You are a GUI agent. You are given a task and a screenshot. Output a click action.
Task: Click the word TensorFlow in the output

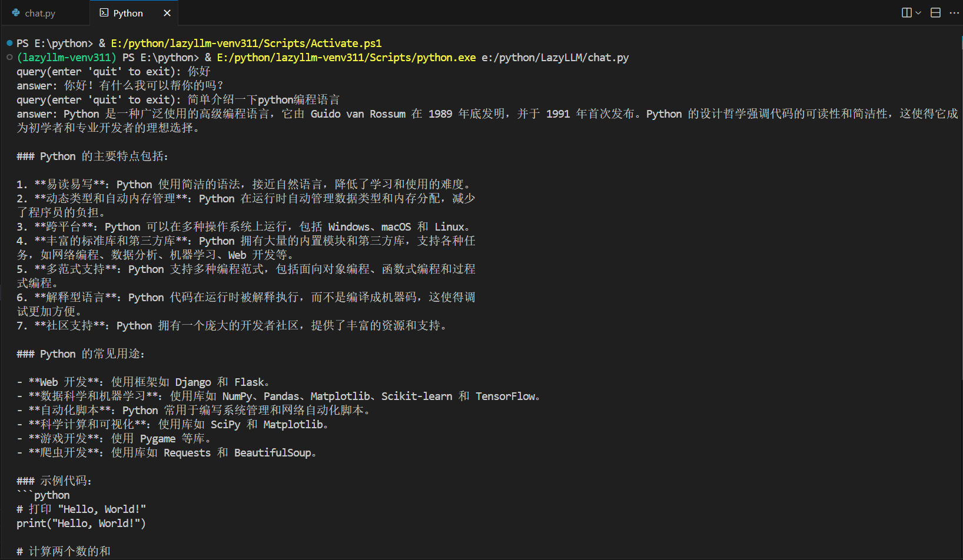pyautogui.click(x=506, y=396)
